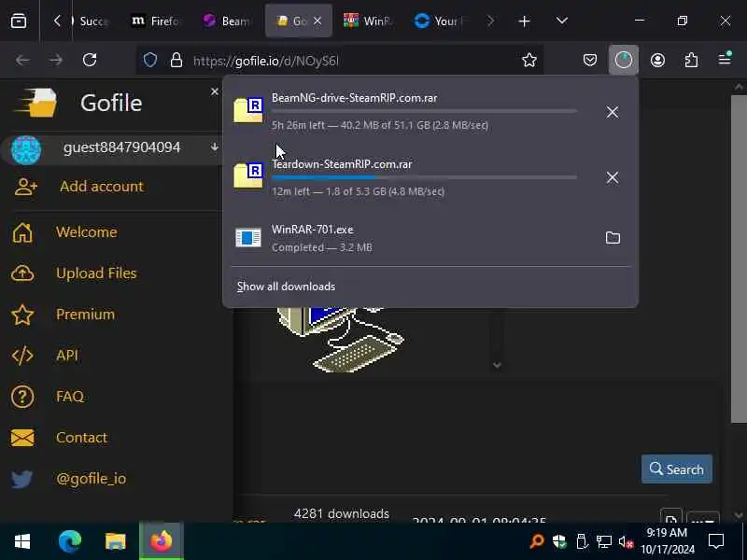Viewport: 747px width, 560px height.
Task: Switch to the Firefo tab
Action: pos(155,21)
